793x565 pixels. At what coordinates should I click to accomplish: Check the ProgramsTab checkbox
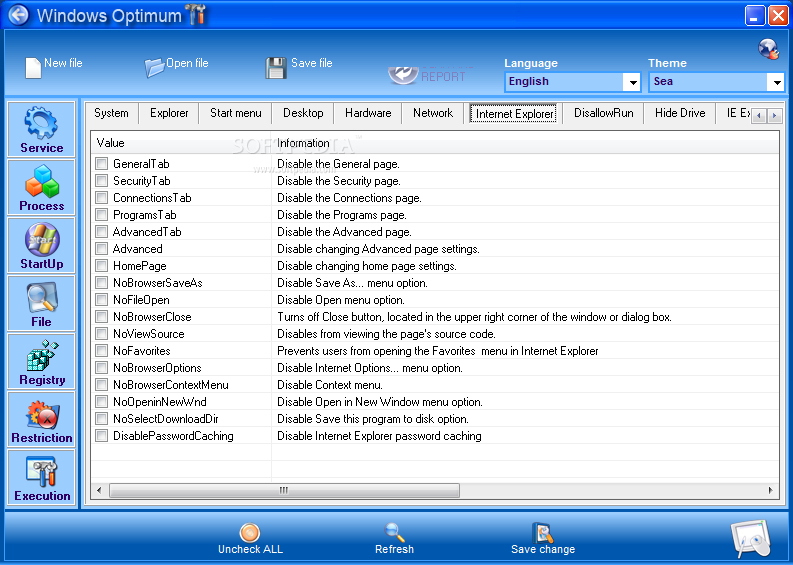point(102,214)
